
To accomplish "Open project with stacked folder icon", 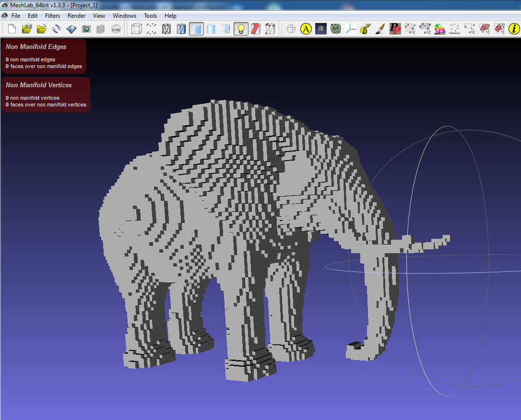I will 27,29.
